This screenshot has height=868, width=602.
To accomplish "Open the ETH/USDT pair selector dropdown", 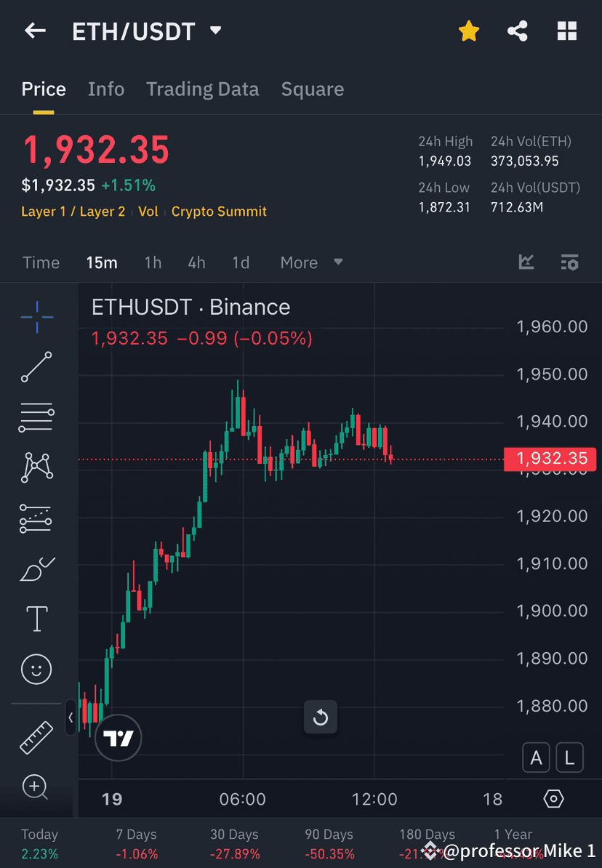I will [215, 31].
